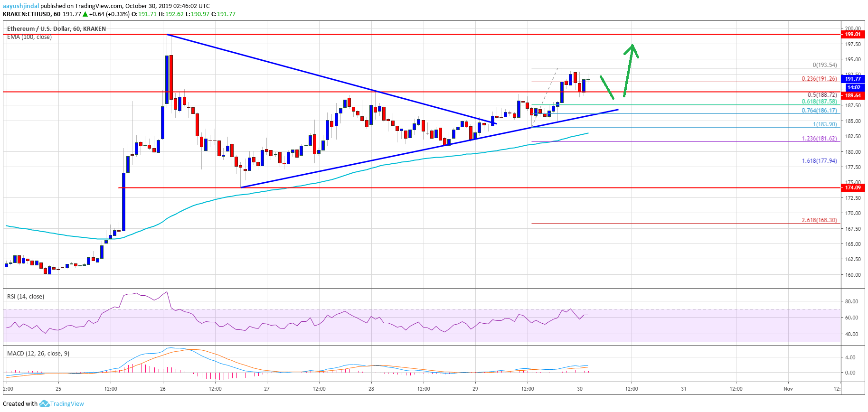868x412 pixels.
Task: Click the 191.77 current price label
Action: click(x=853, y=79)
